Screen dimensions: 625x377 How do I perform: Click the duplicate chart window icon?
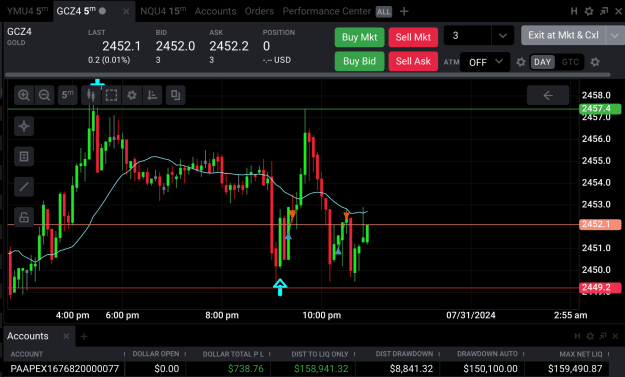pyautogui.click(x=175, y=95)
